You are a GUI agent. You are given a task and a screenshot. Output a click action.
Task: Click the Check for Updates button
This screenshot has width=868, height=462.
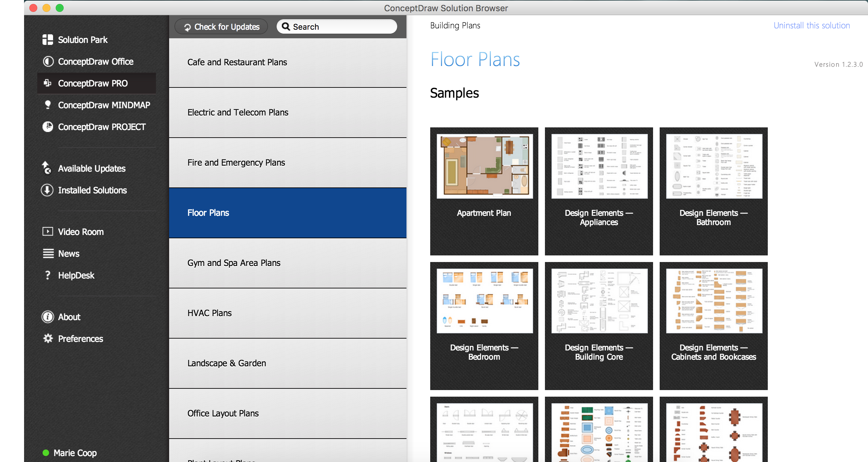point(221,26)
